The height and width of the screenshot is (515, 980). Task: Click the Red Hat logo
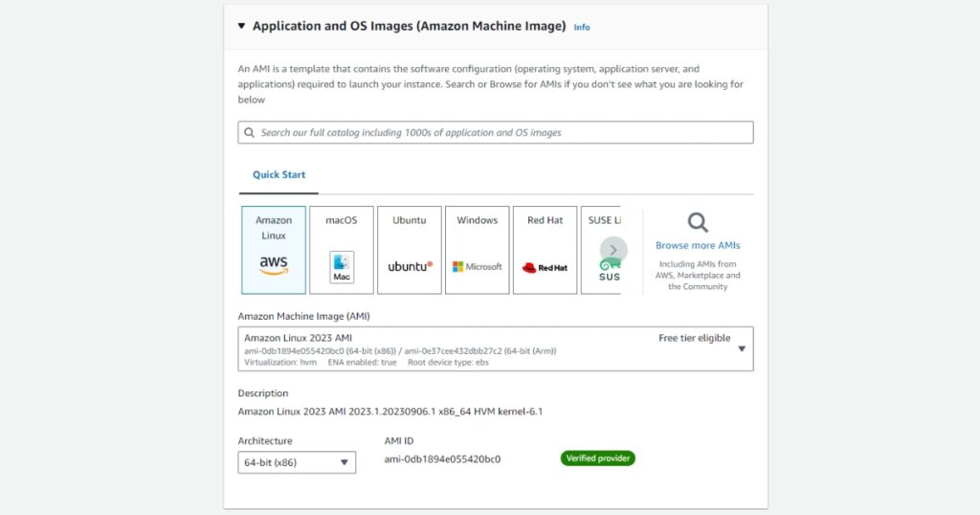coord(545,267)
